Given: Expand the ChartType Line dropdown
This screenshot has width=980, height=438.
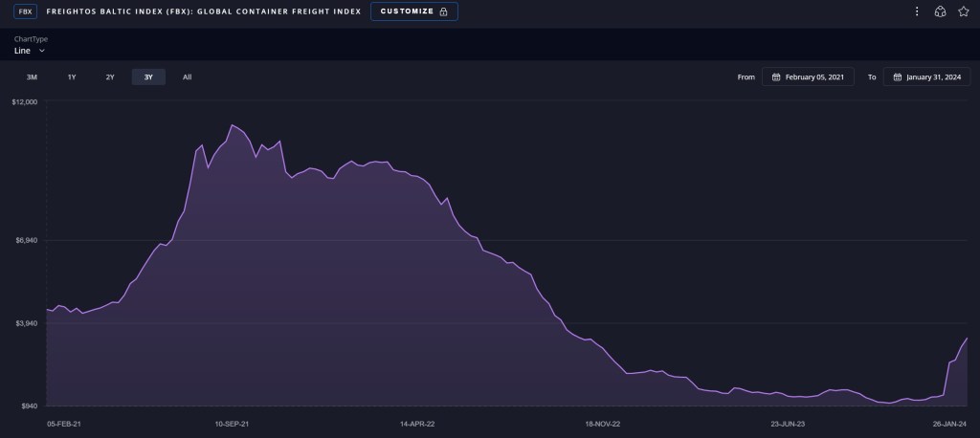Looking at the screenshot, I should coord(30,50).
